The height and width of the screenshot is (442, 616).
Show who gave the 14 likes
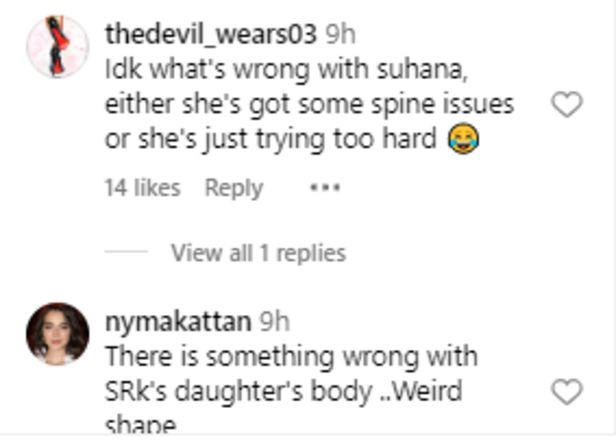coord(143,187)
